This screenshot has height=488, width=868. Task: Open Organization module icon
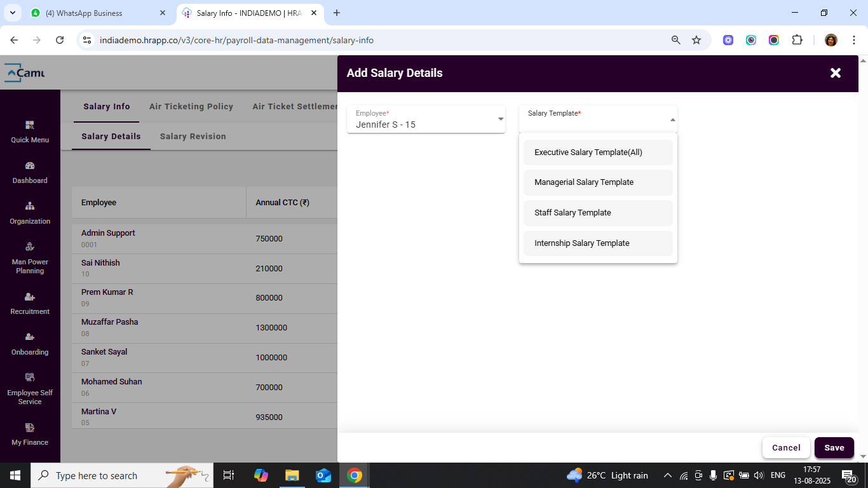pos(30,207)
